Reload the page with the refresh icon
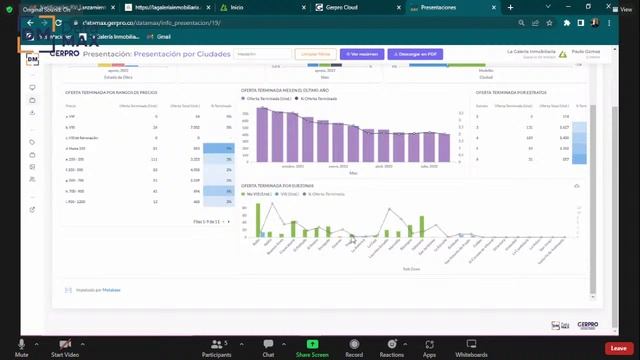This screenshot has height=360, width=640. pos(59,23)
